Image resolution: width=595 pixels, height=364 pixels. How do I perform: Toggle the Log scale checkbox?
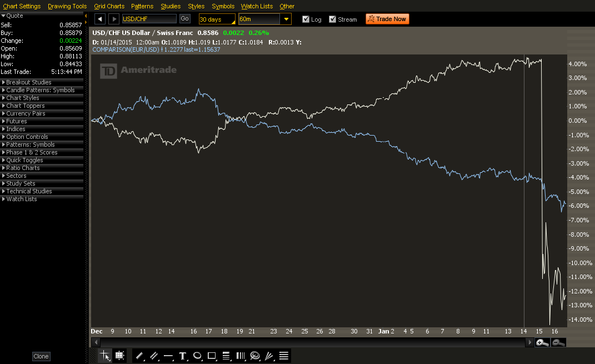(306, 19)
